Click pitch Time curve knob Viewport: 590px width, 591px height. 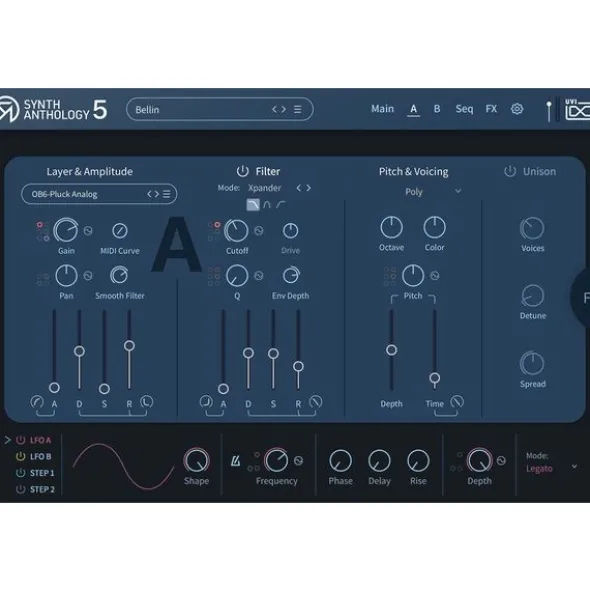pos(457,402)
